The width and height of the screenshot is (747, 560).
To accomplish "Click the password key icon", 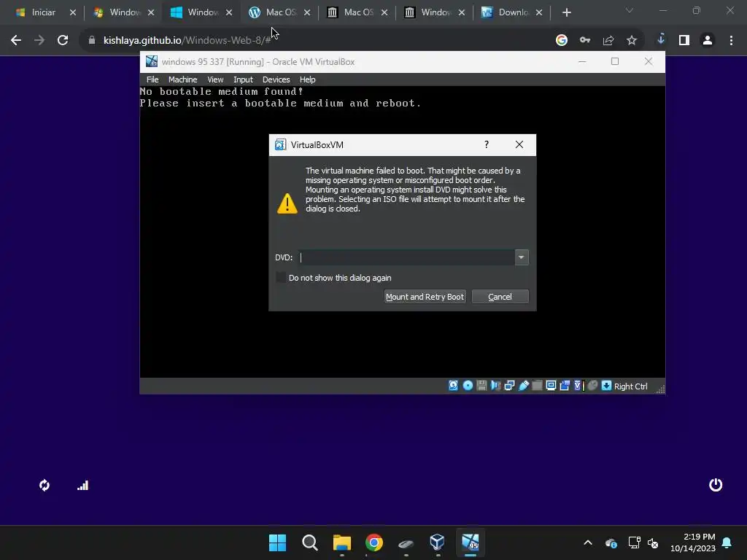I will coord(585,41).
